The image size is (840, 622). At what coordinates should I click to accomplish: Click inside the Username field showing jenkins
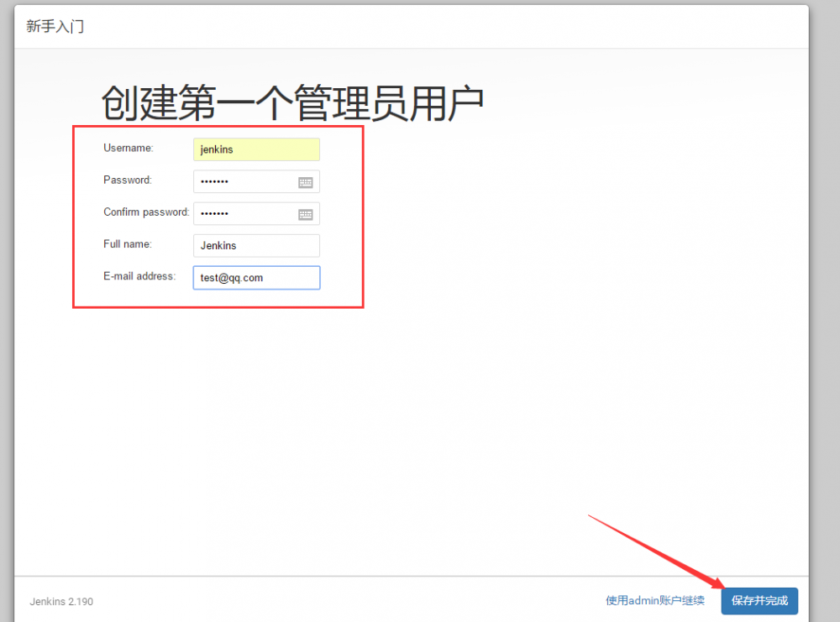coord(252,149)
